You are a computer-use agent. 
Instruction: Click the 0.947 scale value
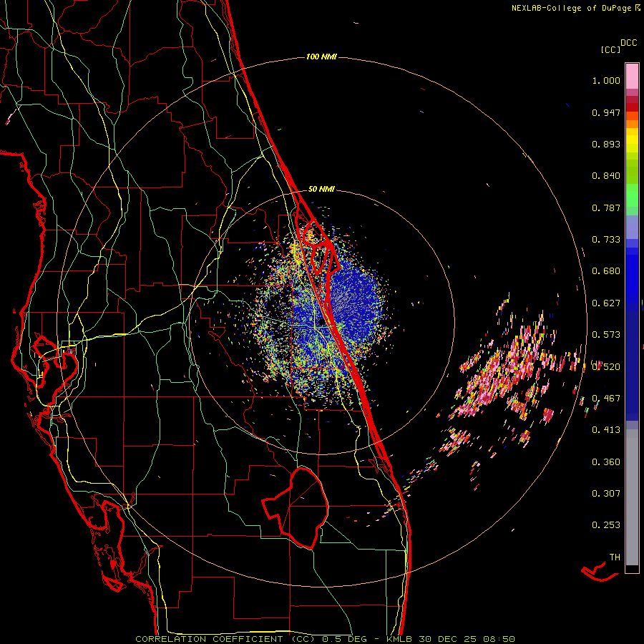(606, 112)
